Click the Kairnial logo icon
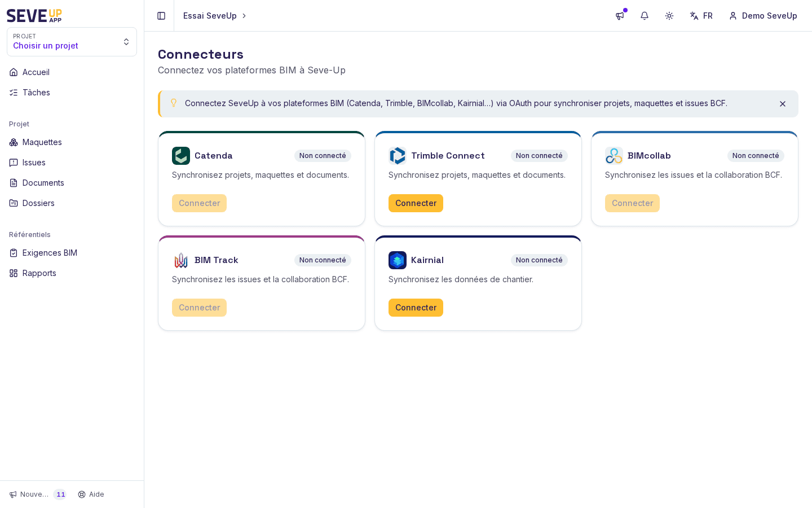 coord(398,260)
